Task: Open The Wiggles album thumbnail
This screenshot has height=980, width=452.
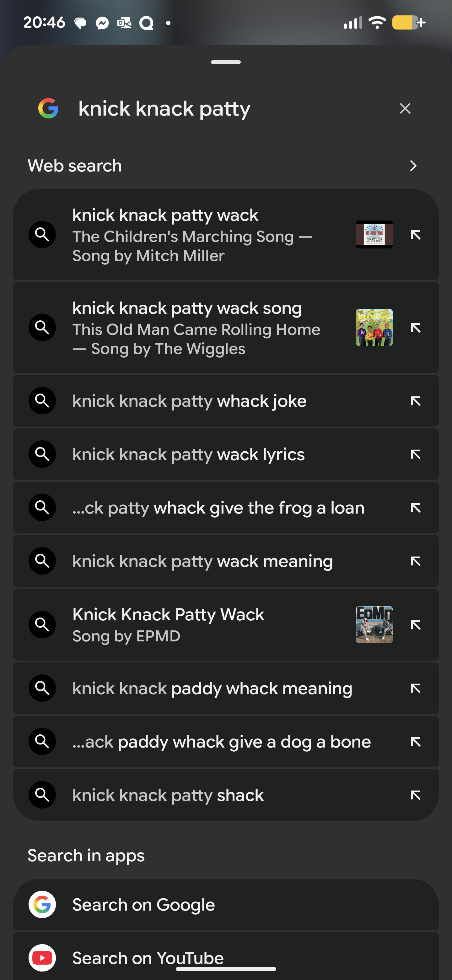Action: pos(374,328)
